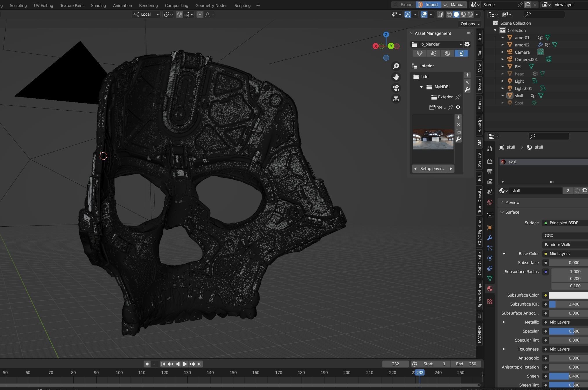Expand the amor01 object in the outliner

coord(502,37)
